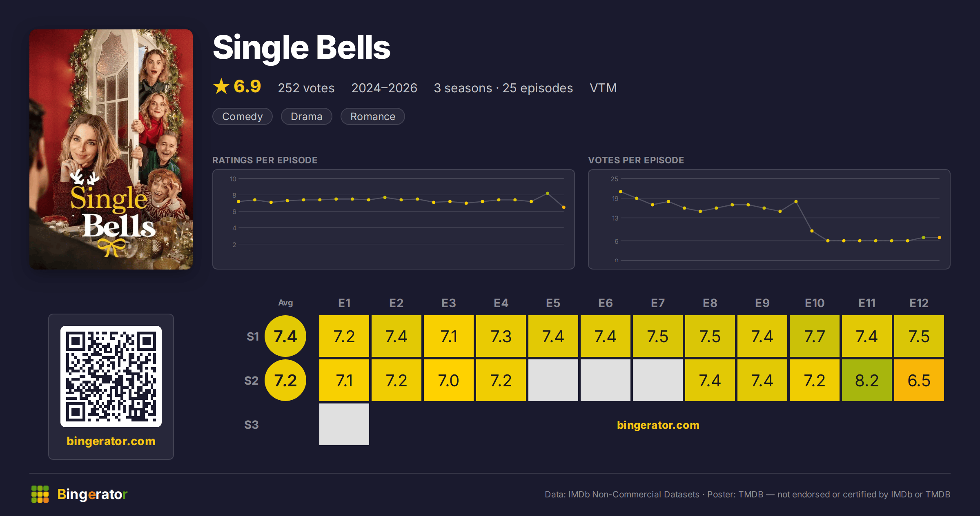Click the S1 average 7.4 circle

coord(285,336)
